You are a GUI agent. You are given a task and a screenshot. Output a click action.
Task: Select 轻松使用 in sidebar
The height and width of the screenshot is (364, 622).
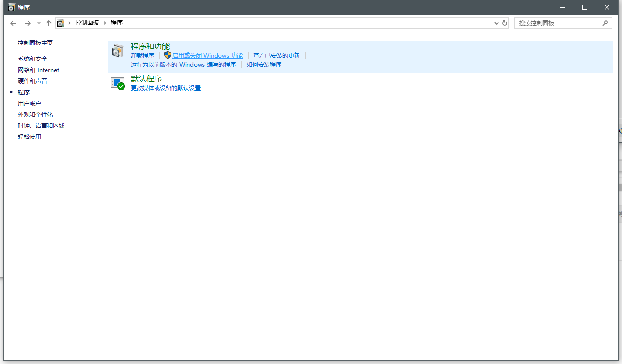(x=30, y=137)
